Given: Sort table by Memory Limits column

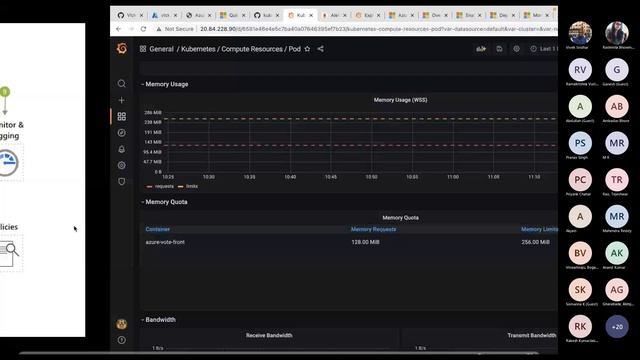Looking at the screenshot, I should click(x=539, y=229).
